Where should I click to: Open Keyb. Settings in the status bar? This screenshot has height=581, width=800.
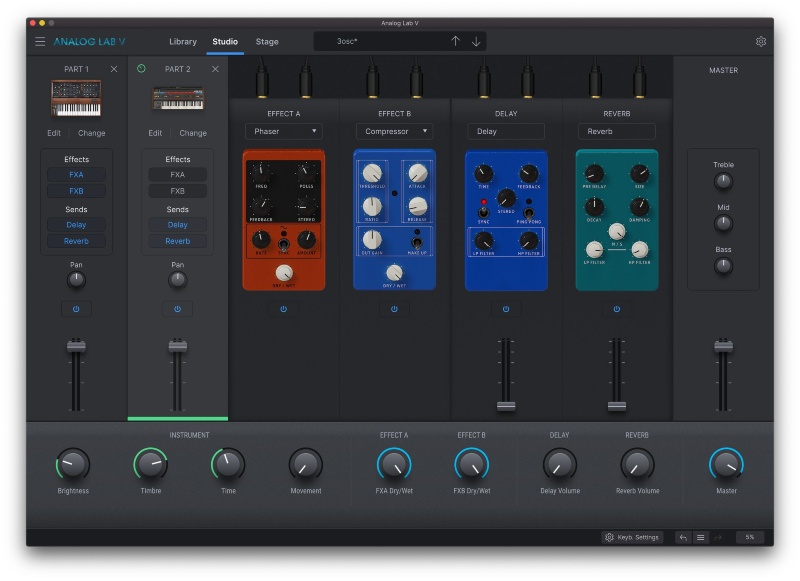632,537
